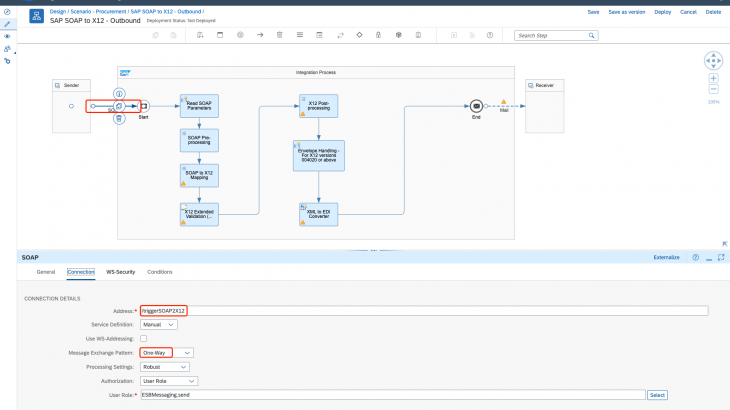Click the blue integration flow artifact icon
This screenshot has height=410, width=730.
[36, 16]
